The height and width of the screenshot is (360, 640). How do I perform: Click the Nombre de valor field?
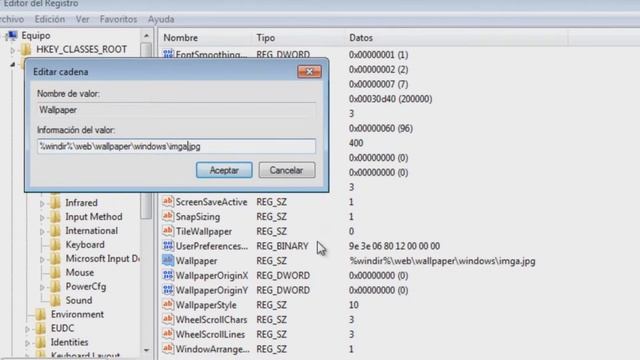coord(176,110)
